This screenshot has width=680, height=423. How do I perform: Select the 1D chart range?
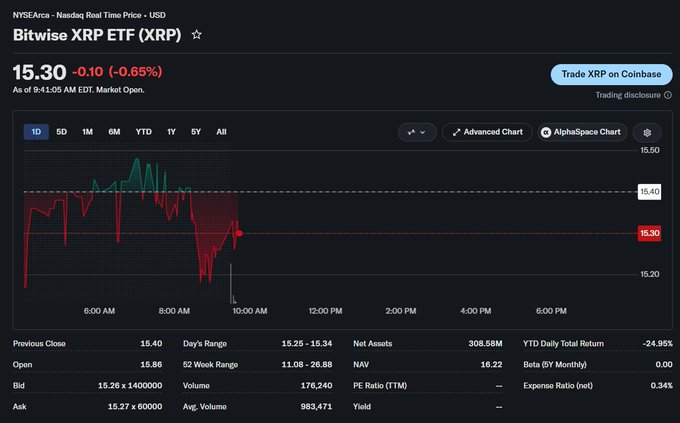pos(36,132)
